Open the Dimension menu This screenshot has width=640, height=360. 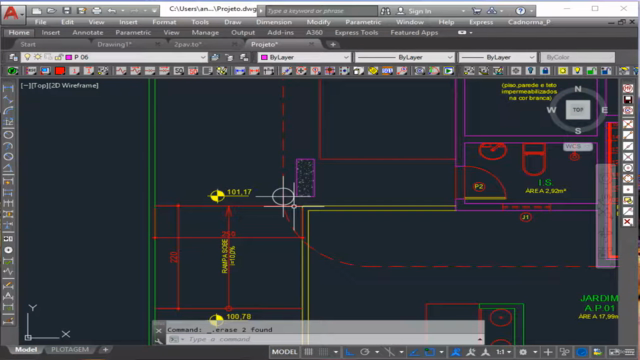pyautogui.click(x=274, y=22)
